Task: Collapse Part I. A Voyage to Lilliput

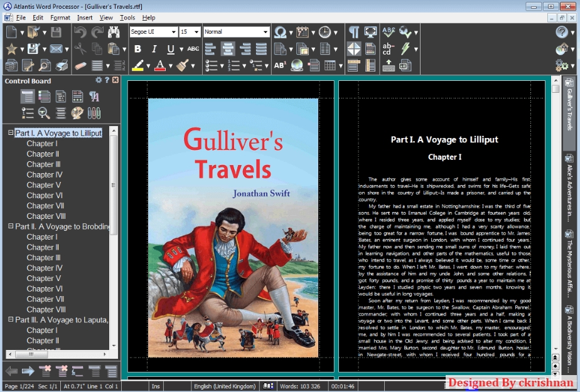Action: click(x=11, y=132)
